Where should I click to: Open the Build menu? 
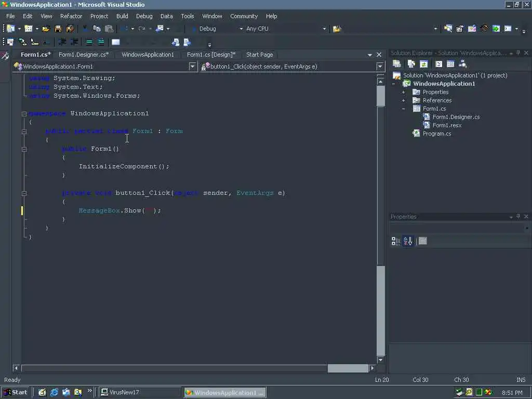point(122,16)
